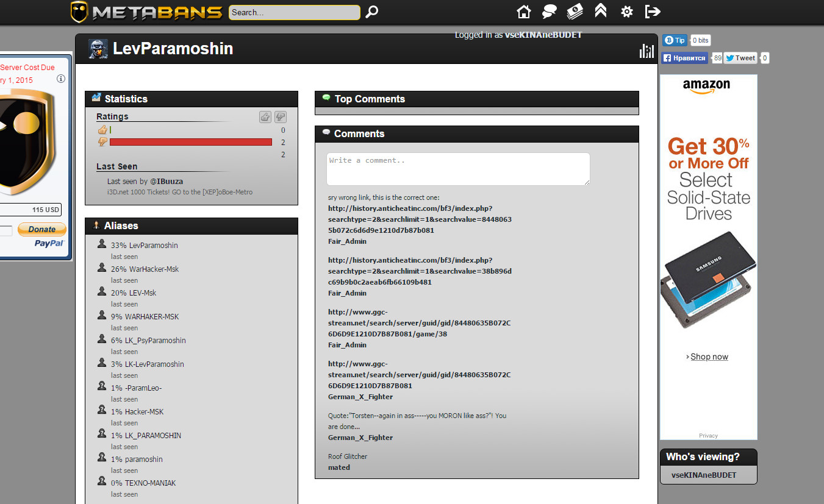Click the Bitcoin Tip button
Viewport: 824px width, 504px height.
(x=675, y=40)
